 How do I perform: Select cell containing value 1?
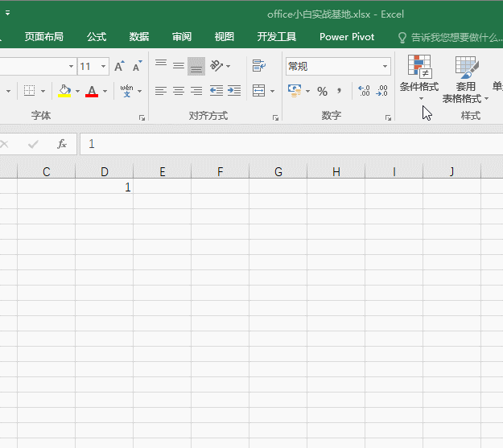click(x=105, y=187)
